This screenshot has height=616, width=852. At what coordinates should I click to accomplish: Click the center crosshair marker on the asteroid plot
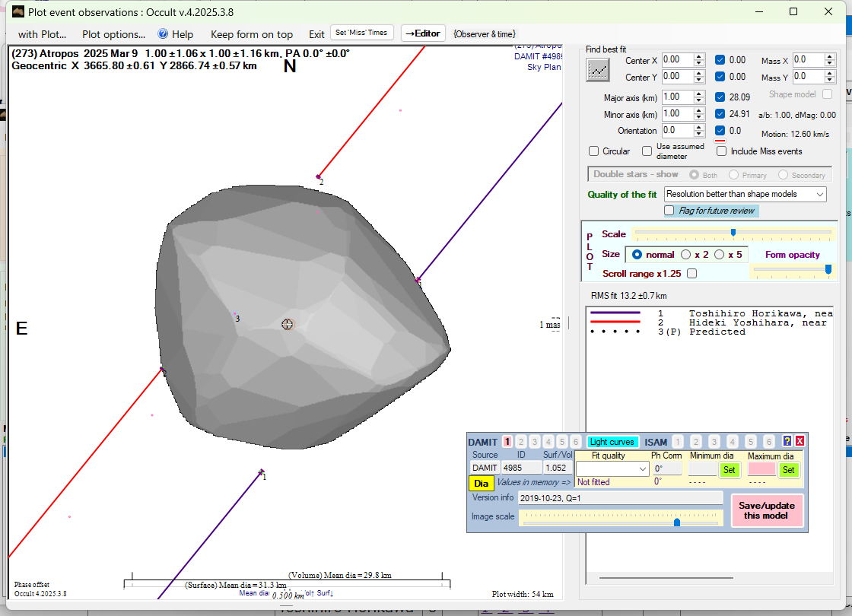point(287,324)
